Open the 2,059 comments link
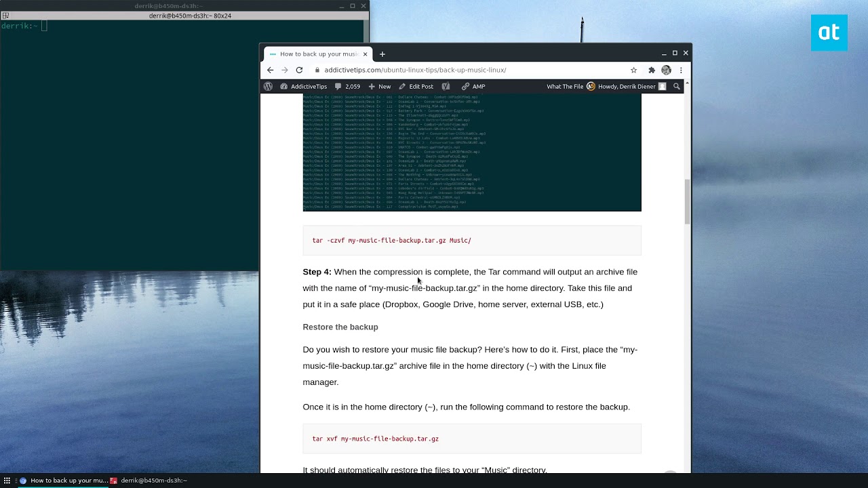 [x=348, y=86]
